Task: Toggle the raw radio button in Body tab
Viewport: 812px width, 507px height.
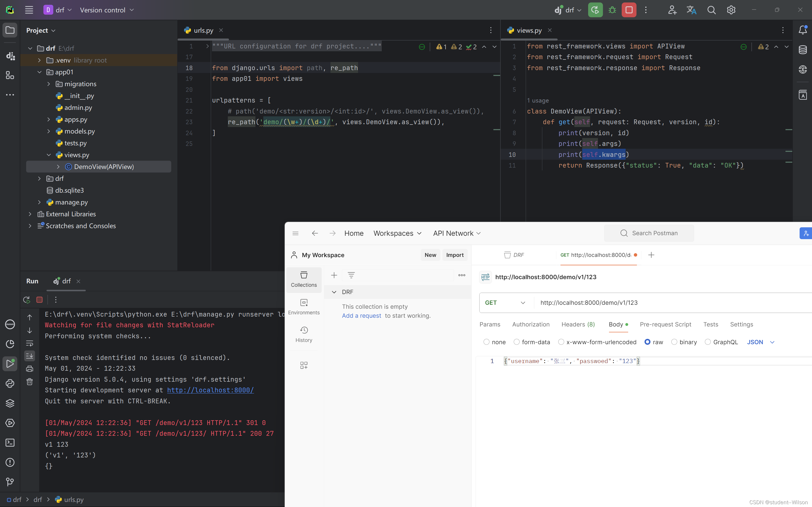Action: 647,342
